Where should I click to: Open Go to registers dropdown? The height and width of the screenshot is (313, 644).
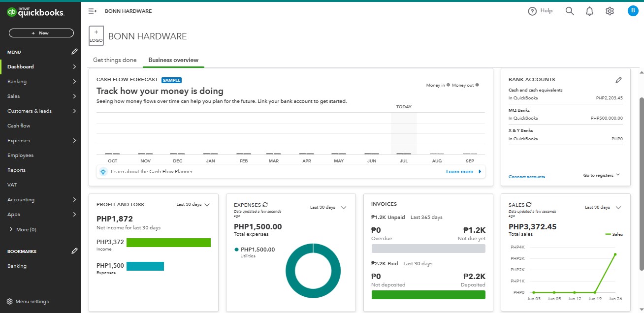[x=602, y=175]
